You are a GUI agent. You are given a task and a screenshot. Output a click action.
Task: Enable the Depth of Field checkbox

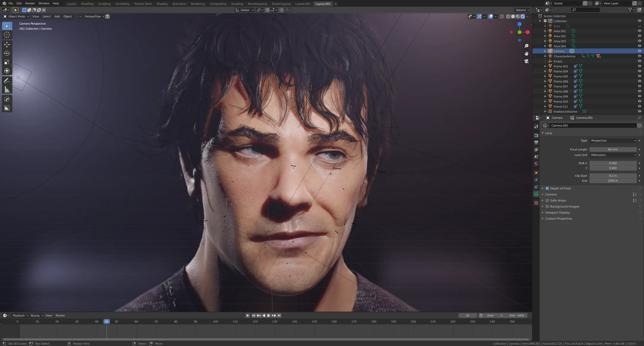point(547,188)
